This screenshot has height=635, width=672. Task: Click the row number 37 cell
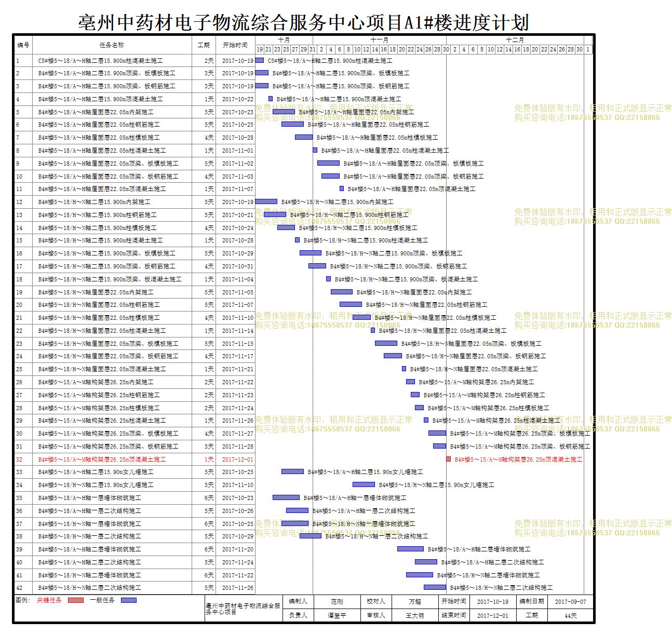tap(23, 524)
